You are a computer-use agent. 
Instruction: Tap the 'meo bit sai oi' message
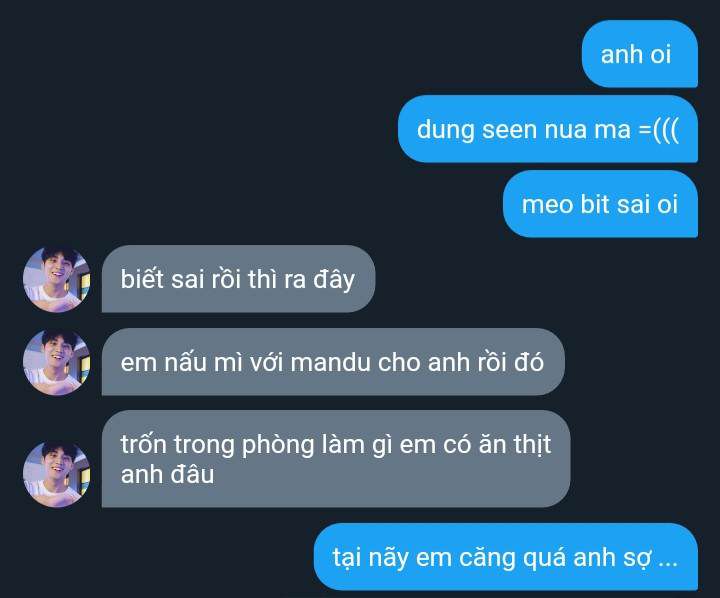point(600,204)
